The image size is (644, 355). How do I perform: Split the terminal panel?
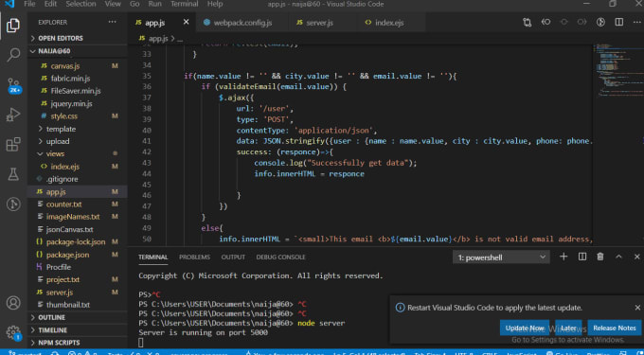point(582,257)
